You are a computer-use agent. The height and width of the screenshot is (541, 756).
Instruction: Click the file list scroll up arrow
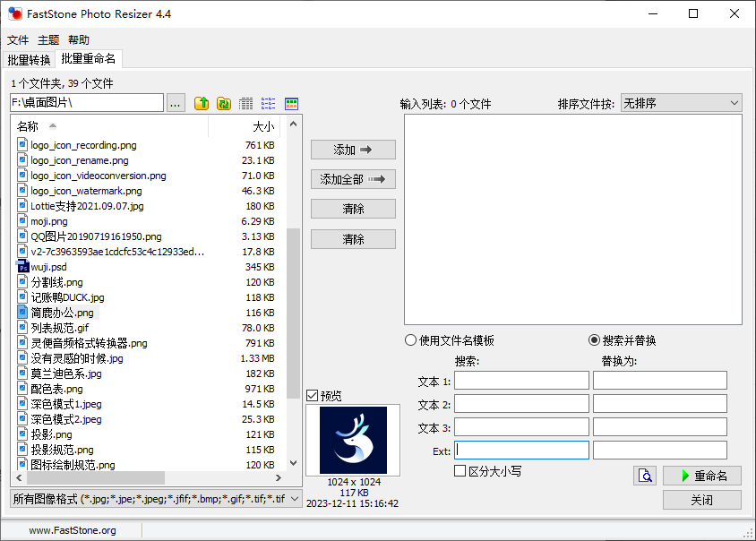click(x=293, y=124)
